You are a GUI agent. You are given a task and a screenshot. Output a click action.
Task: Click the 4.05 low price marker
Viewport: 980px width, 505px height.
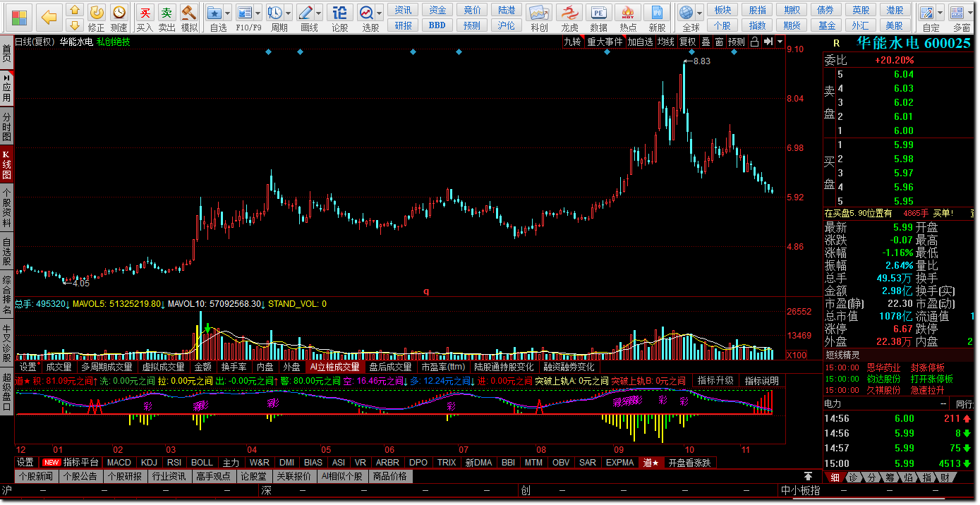tap(80, 283)
